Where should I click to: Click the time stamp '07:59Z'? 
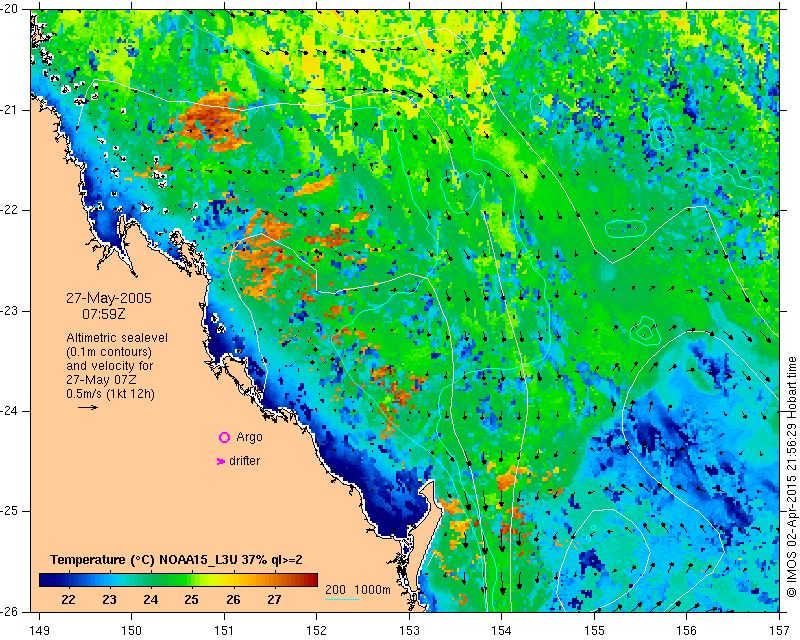coord(104,314)
